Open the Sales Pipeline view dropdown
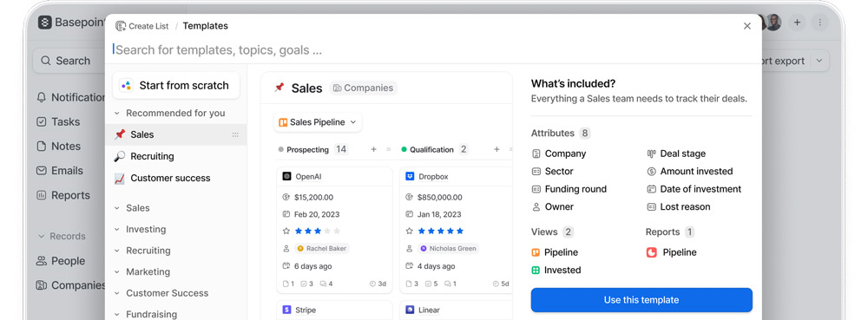Screen dimensions: 868x320 (318, 122)
